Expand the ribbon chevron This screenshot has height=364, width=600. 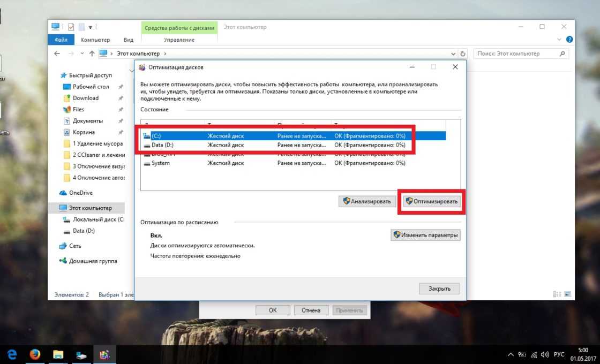[x=559, y=40]
